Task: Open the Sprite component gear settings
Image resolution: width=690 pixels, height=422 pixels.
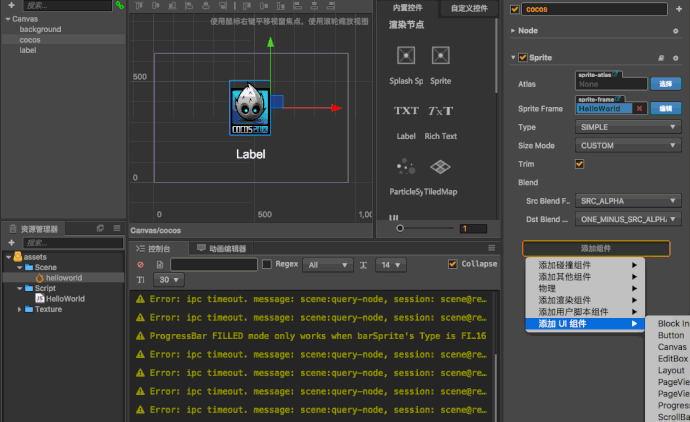Action: click(677, 58)
